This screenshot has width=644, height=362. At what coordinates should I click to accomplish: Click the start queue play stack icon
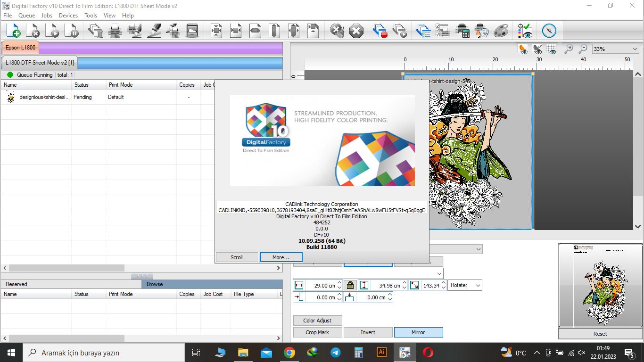pyautogui.click(x=399, y=31)
